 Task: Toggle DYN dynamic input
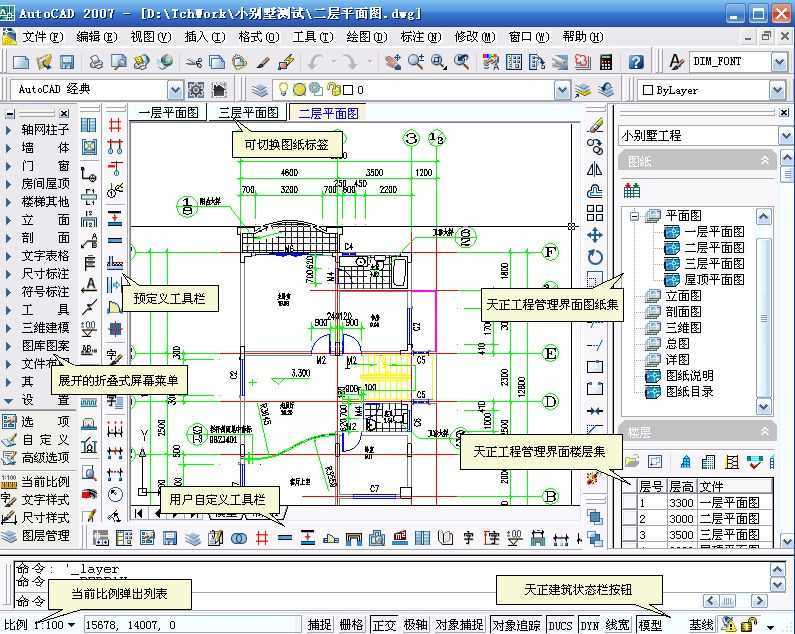590,625
